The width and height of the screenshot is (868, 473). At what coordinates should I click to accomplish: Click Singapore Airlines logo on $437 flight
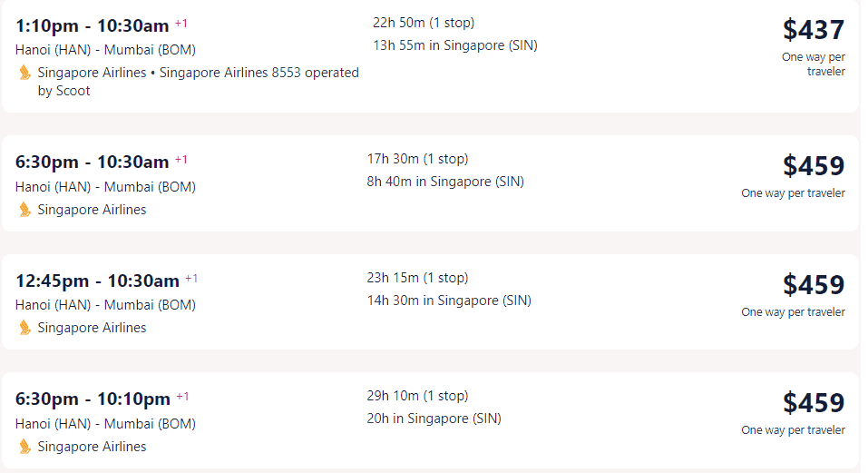tap(24, 73)
